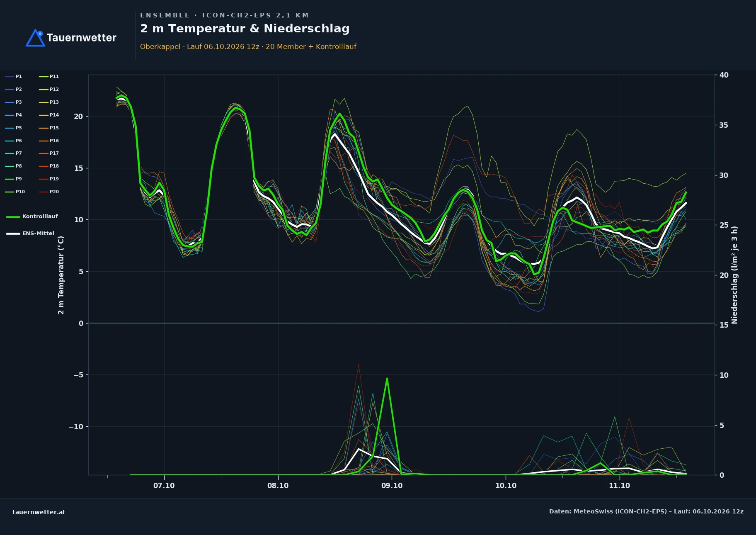Screen dimensions: 756x535
Task: Click the Oberkappel run info subtitle
Action: click(x=248, y=46)
